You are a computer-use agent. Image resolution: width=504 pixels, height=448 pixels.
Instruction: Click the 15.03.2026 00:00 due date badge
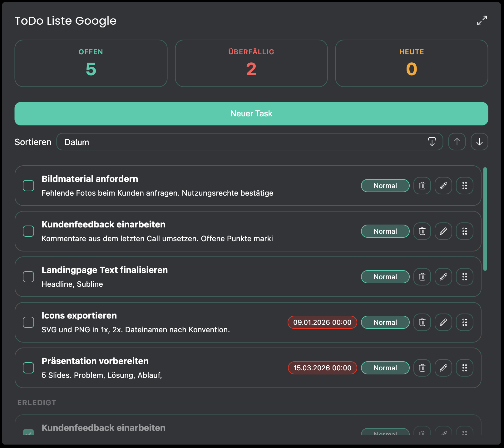pos(322,368)
